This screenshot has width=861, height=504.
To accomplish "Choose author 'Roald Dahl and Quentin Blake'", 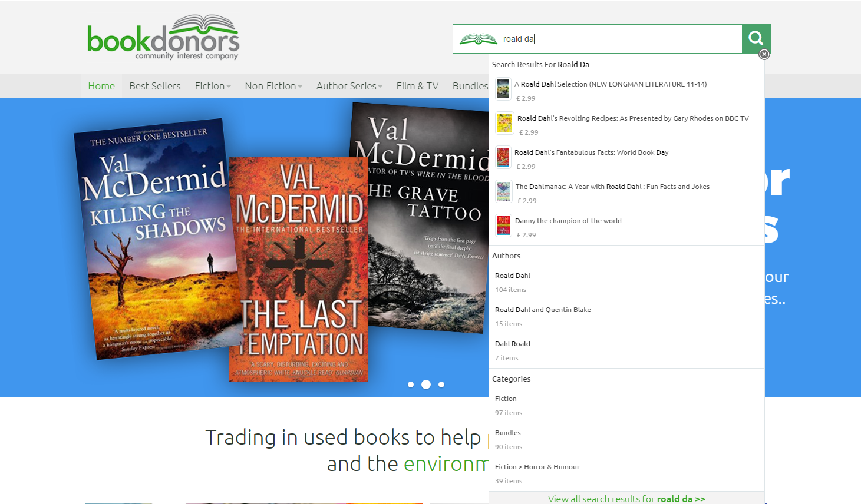I will 543,310.
